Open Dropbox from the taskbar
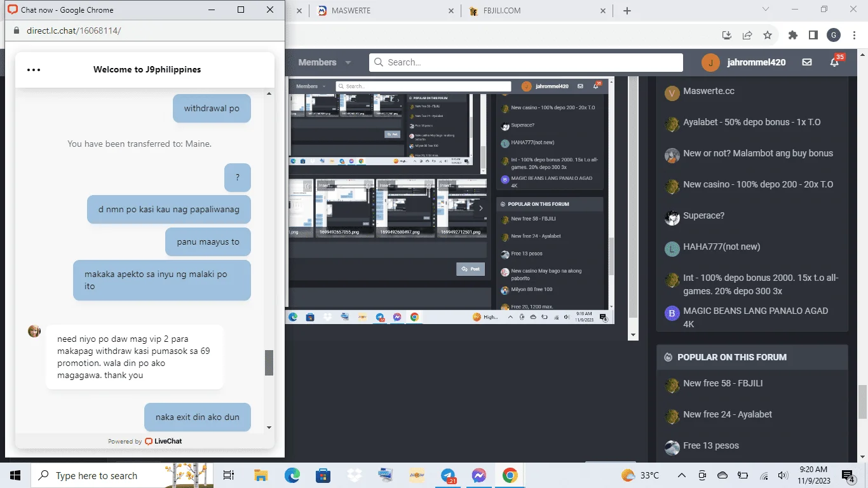This screenshot has width=868, height=488. 354,475
